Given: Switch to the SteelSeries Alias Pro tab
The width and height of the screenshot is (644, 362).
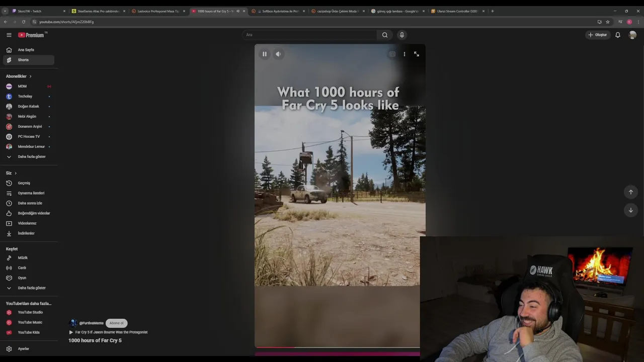Looking at the screenshot, I should (98, 11).
